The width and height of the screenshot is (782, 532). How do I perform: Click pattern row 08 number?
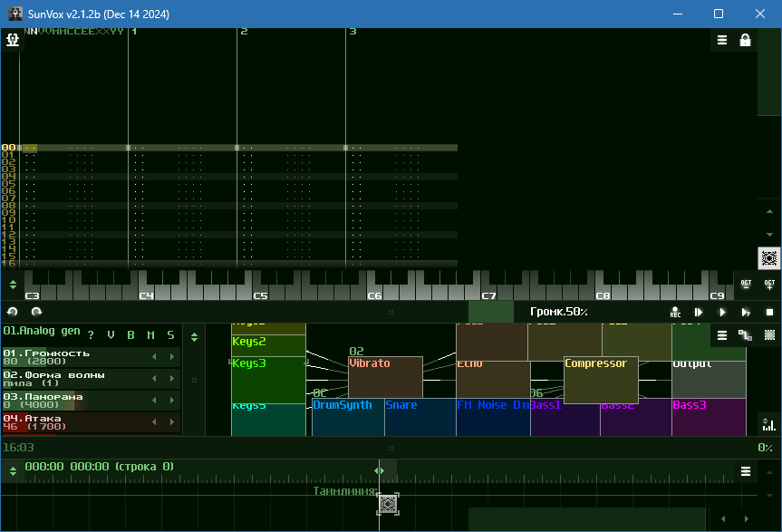point(8,206)
